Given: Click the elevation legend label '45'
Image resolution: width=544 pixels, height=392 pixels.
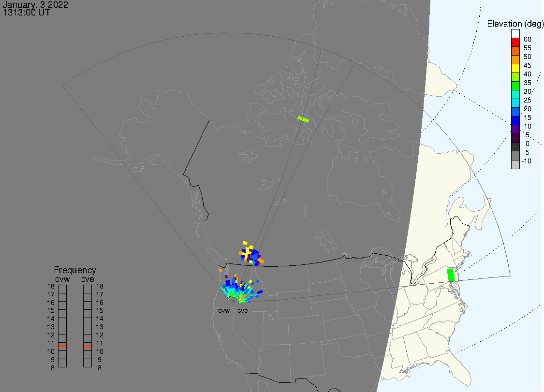Looking at the screenshot, I should coord(528,65).
